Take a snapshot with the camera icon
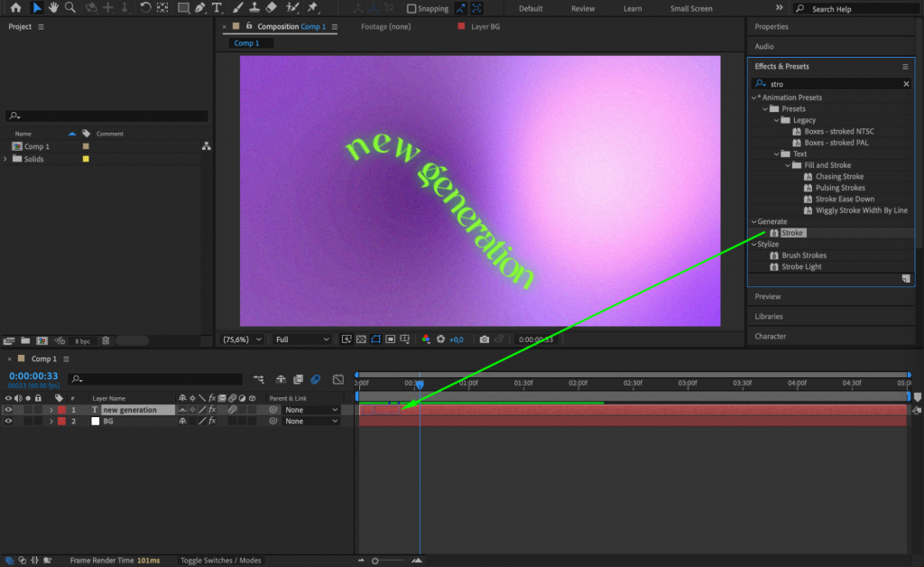The image size is (924, 567). [x=485, y=339]
